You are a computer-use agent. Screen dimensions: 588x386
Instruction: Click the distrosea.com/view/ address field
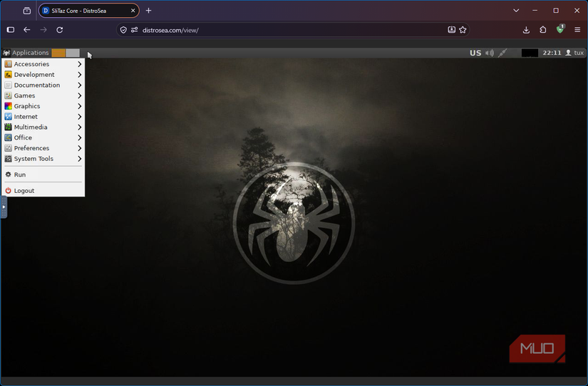tap(292, 30)
